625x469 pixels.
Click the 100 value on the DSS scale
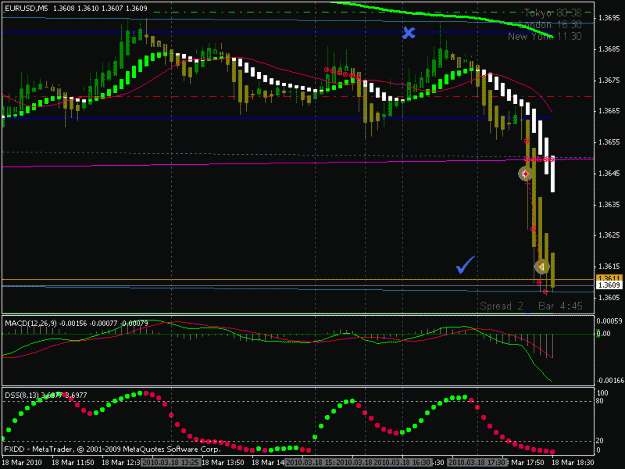coord(603,393)
